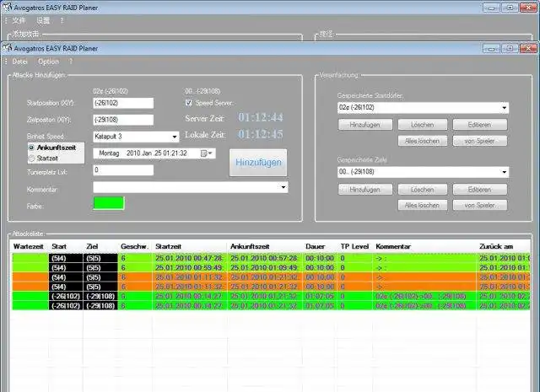Image resolution: width=540 pixels, height=392 pixels.
Task: Open the ? menu in background window
Action: (62, 20)
